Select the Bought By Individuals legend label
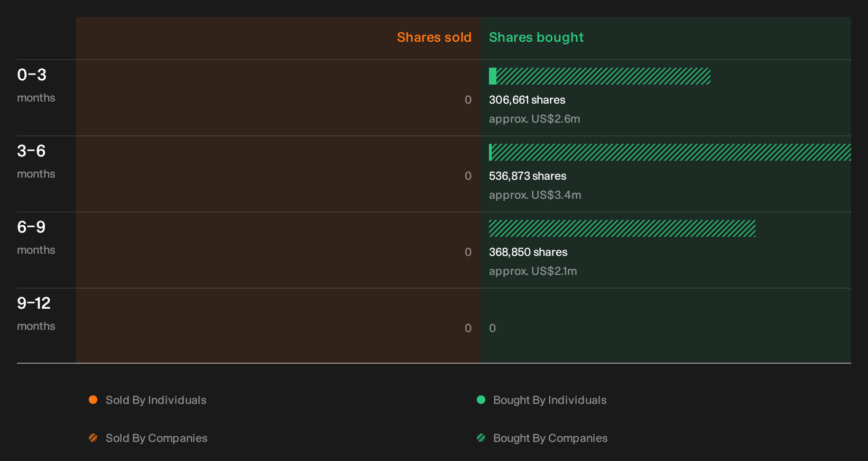Viewport: 868px width, 461px height. [x=550, y=400]
